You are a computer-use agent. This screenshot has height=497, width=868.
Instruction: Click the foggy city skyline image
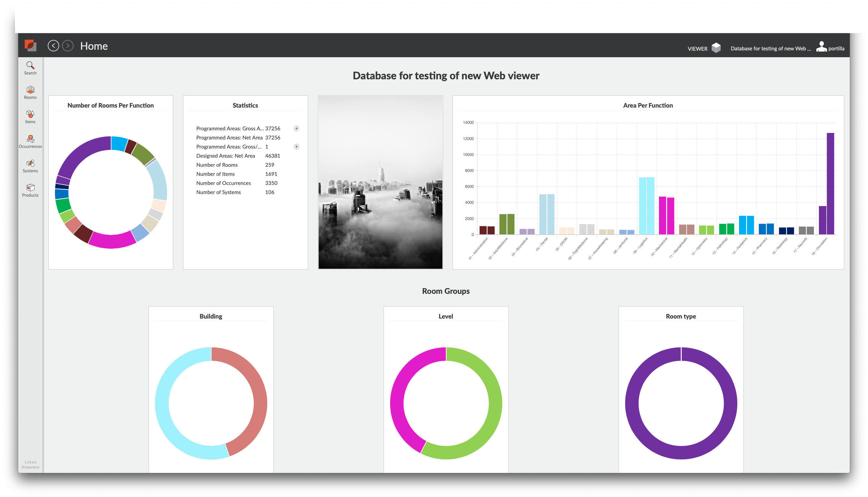pos(380,182)
